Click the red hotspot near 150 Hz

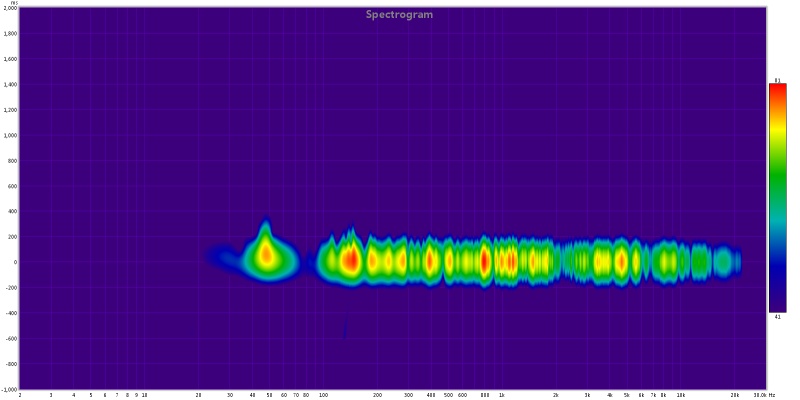351,261
